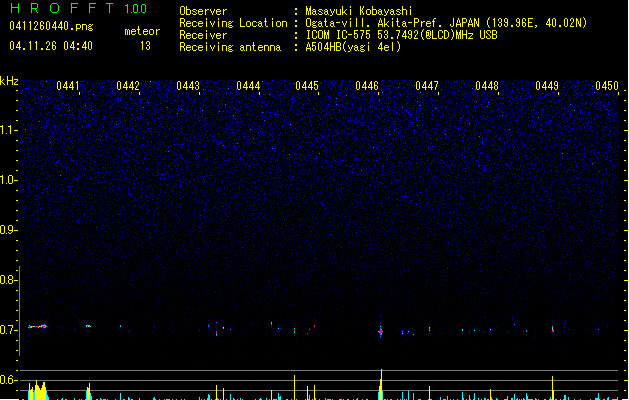Viewport: 629px width, 400px height.
Task: Click the Ogata-vill. Akita-Pref. JAPAN location text
Action: coord(446,23)
